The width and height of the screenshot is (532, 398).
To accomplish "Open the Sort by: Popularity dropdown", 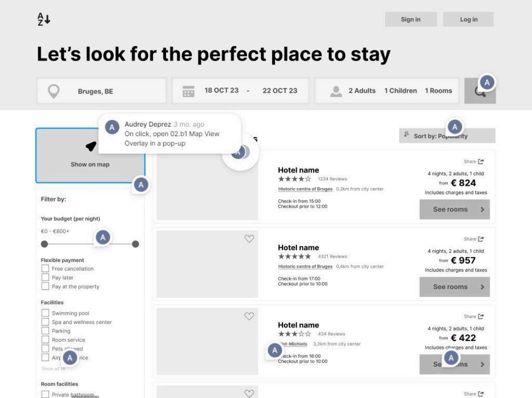I will tap(447, 136).
